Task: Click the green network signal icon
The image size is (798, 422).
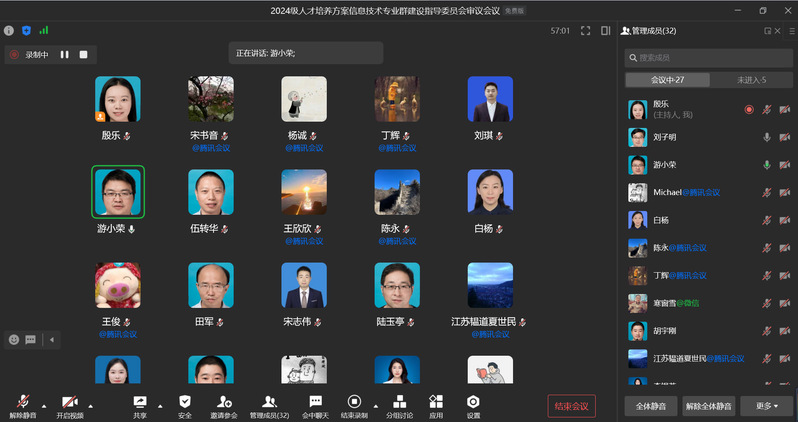Action: (43, 31)
